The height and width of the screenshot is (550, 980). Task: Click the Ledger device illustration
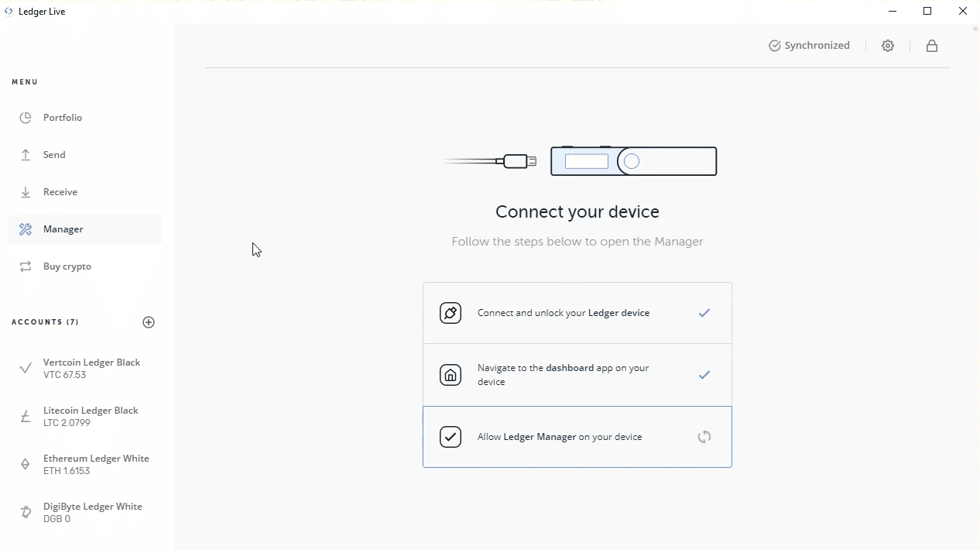633,161
